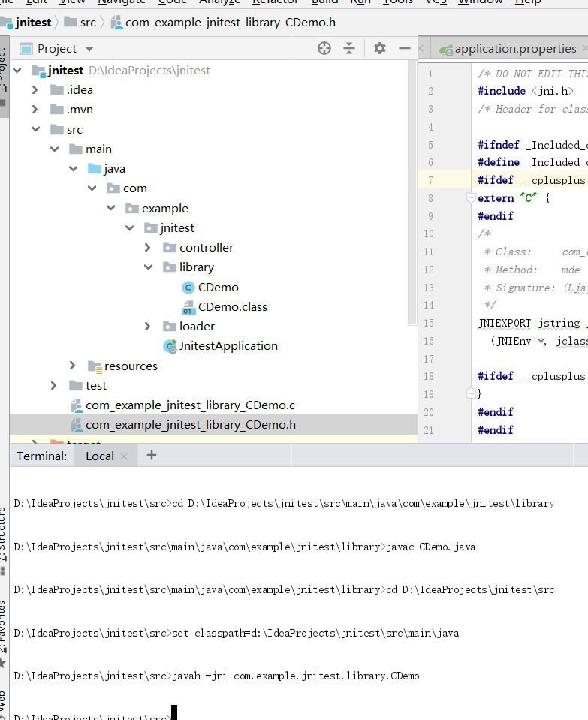Click the javah -jni command in terminal
The height and width of the screenshot is (720, 588).
(x=296, y=676)
